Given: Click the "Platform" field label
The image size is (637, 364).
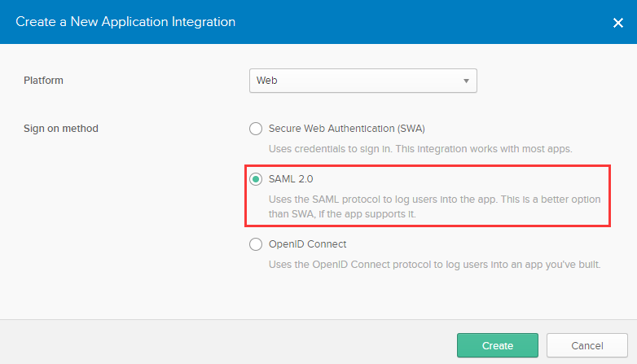Looking at the screenshot, I should coord(43,81).
